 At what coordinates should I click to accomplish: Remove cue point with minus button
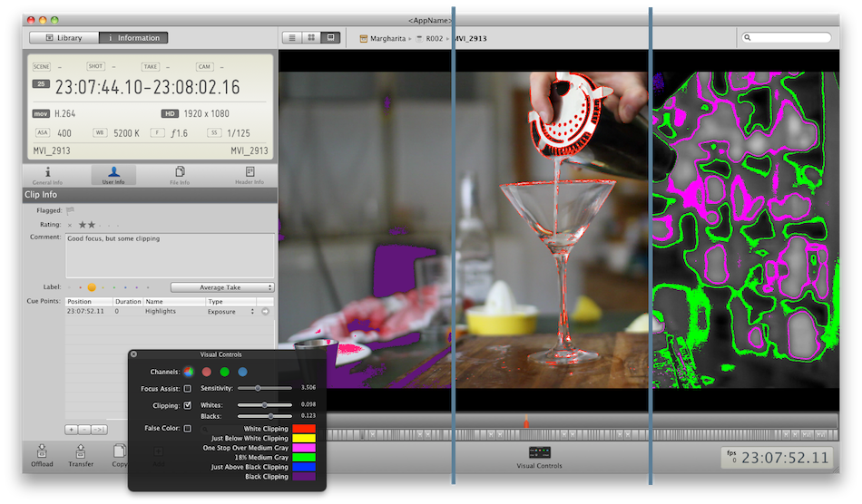click(x=84, y=430)
